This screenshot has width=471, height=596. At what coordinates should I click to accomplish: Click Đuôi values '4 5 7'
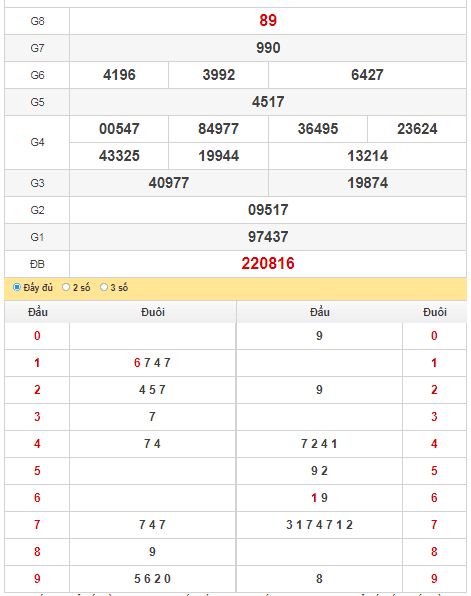(152, 390)
